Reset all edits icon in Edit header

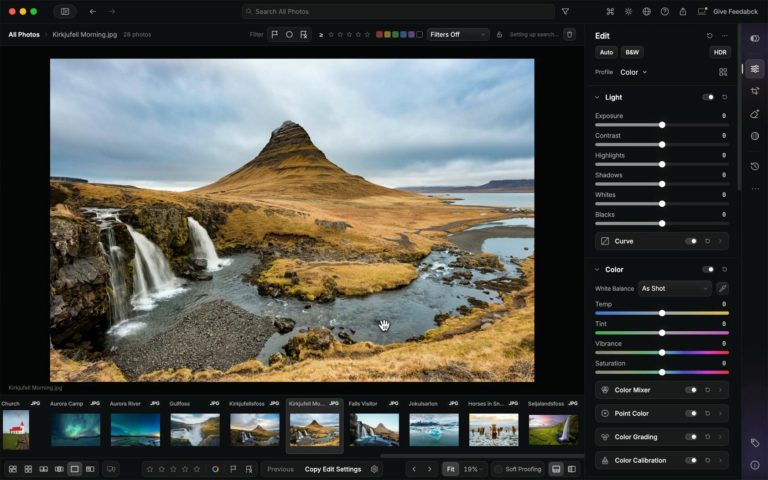coord(709,36)
